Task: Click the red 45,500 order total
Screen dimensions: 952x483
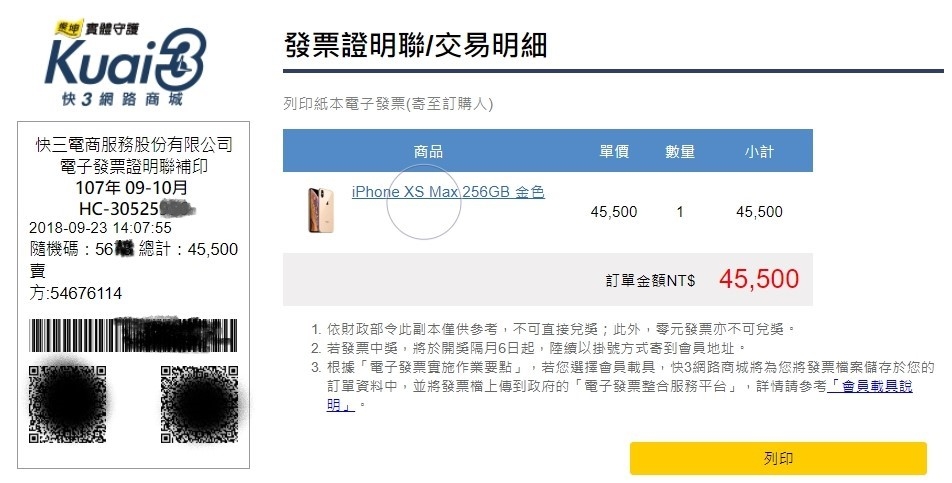Action: (759, 279)
